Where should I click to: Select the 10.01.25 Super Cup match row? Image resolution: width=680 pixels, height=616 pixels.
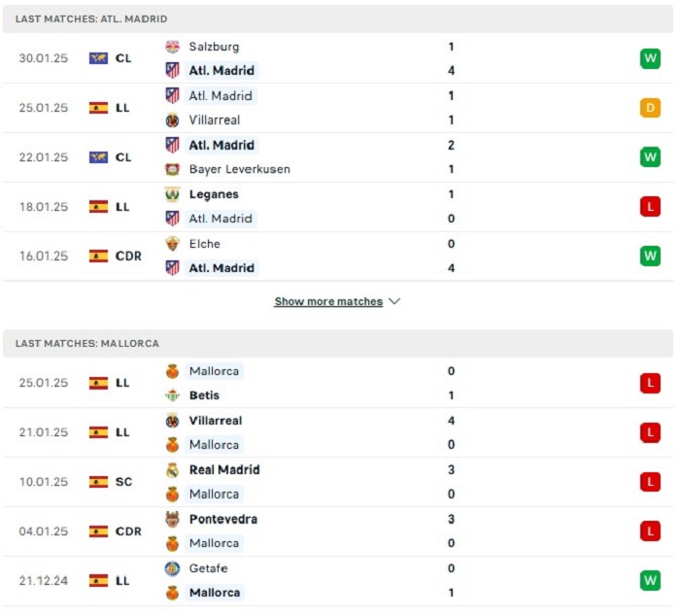tap(338, 482)
